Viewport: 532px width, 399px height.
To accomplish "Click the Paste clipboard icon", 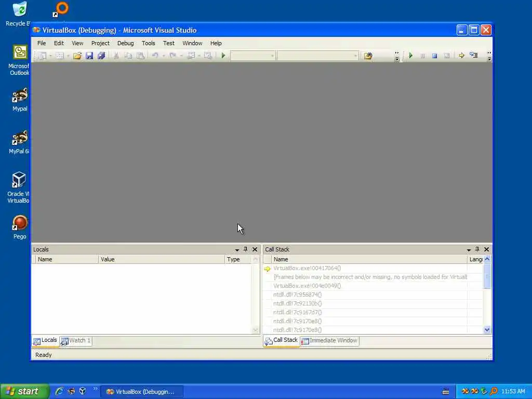I will tap(140, 56).
